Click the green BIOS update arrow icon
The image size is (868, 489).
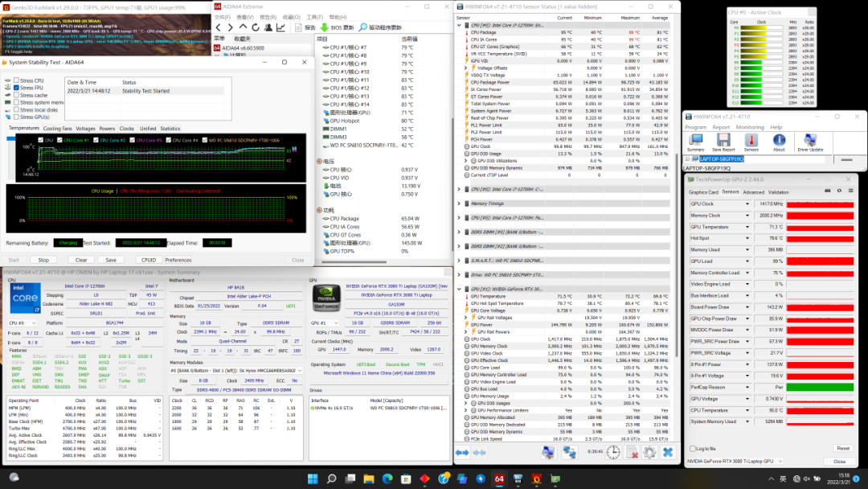pos(324,27)
